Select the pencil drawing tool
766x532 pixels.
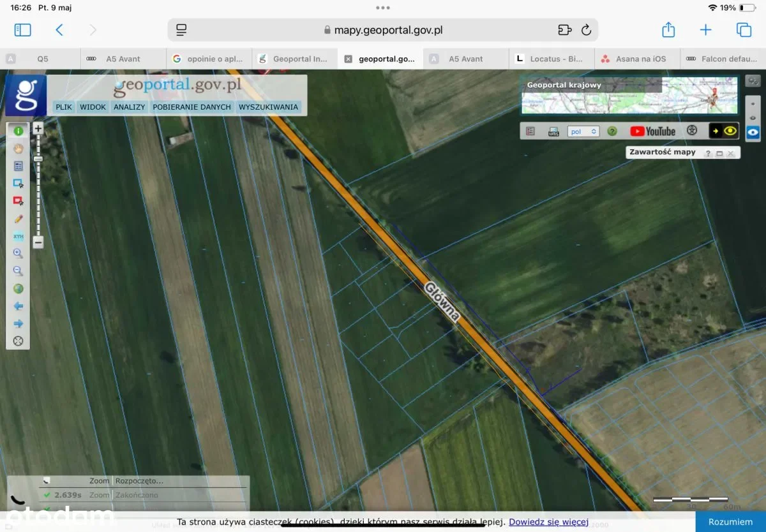click(18, 219)
